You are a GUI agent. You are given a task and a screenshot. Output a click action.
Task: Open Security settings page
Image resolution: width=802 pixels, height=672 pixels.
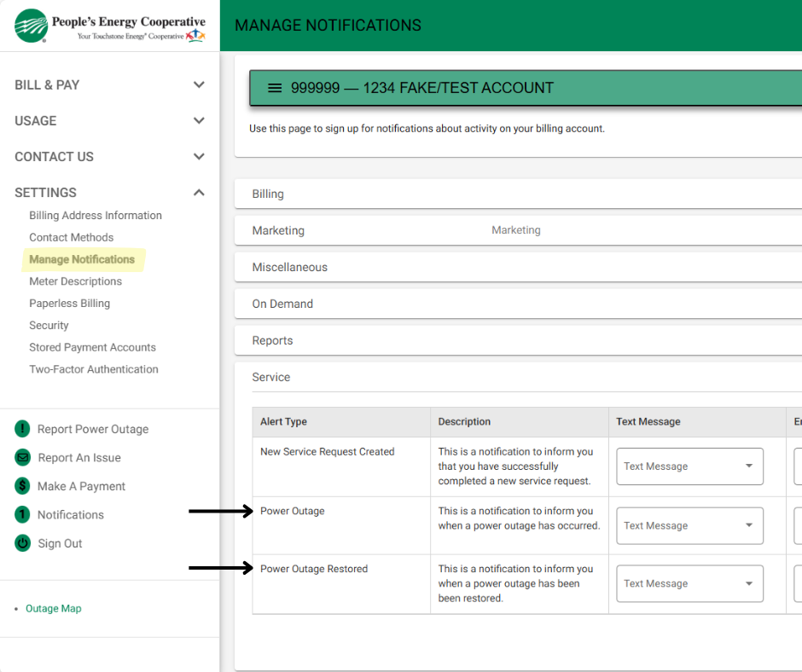pyautogui.click(x=49, y=325)
